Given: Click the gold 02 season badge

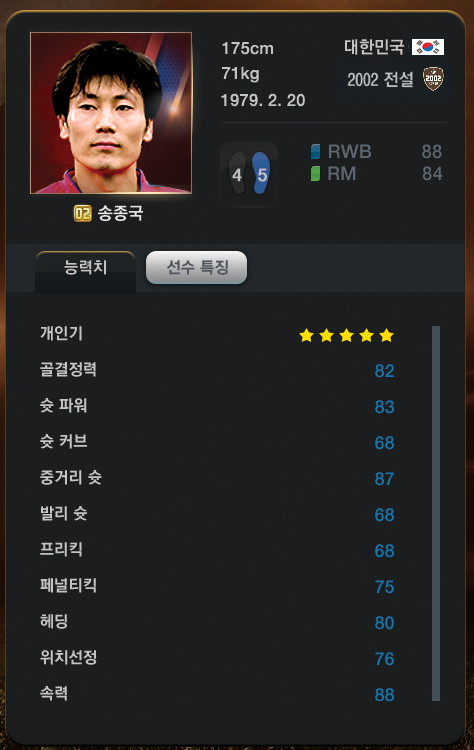Looking at the screenshot, I should coord(83,213).
